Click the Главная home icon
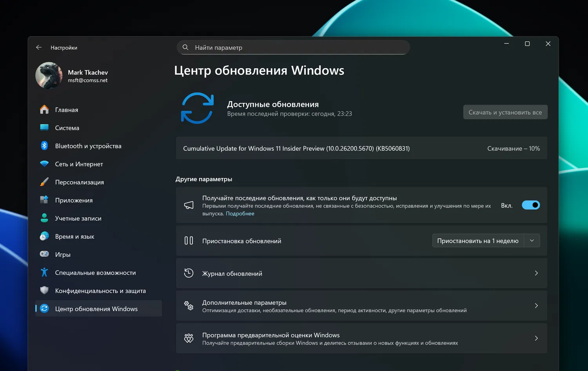 click(44, 110)
